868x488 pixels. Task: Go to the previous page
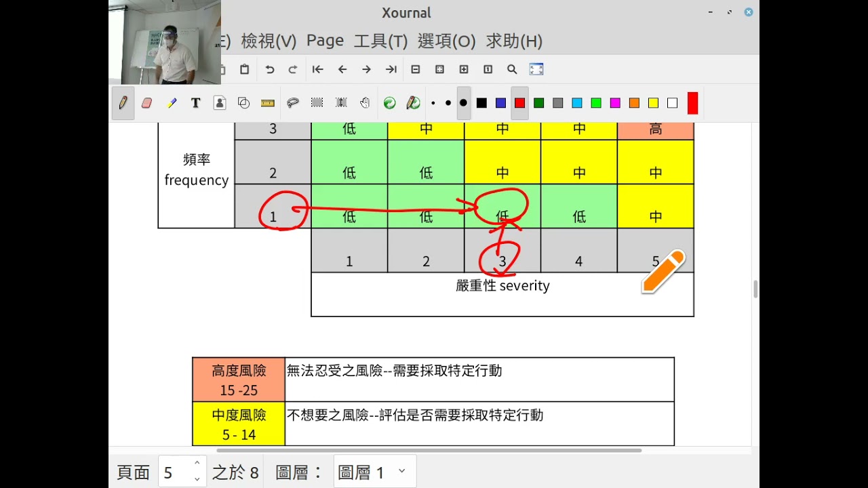point(342,69)
